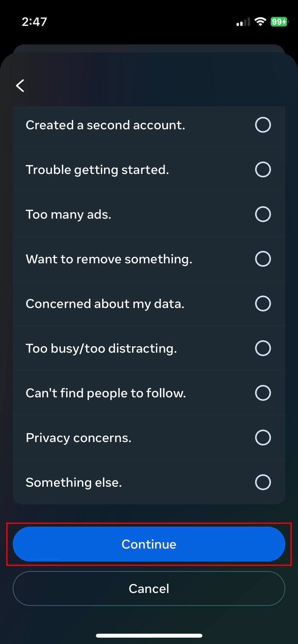298x644 pixels.
Task: Choose the "Can't find people to follow" radio button
Action: pyautogui.click(x=263, y=393)
